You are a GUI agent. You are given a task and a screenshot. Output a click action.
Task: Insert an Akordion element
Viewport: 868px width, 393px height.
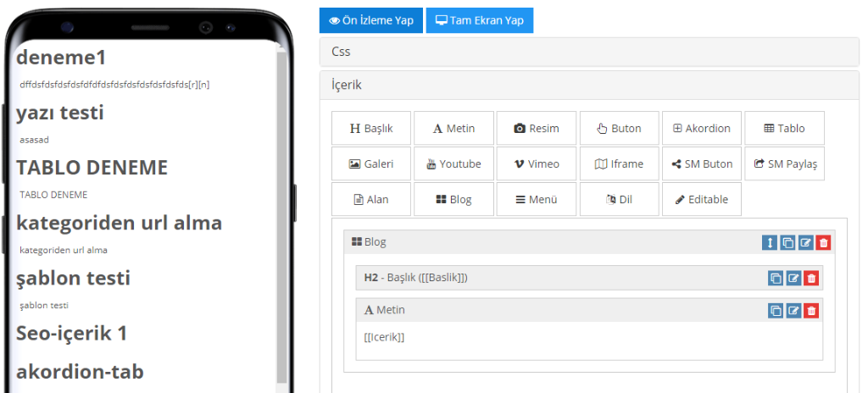[701, 129]
